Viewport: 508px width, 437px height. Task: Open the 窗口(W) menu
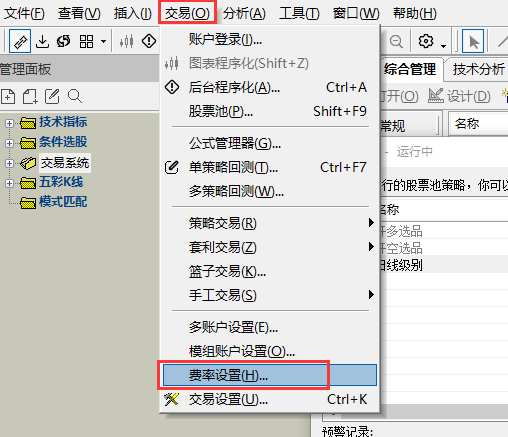pos(356,13)
